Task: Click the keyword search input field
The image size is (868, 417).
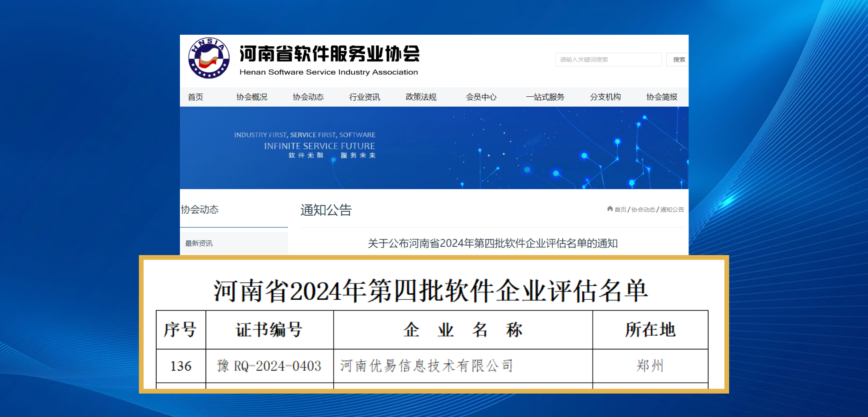Action: coord(608,60)
